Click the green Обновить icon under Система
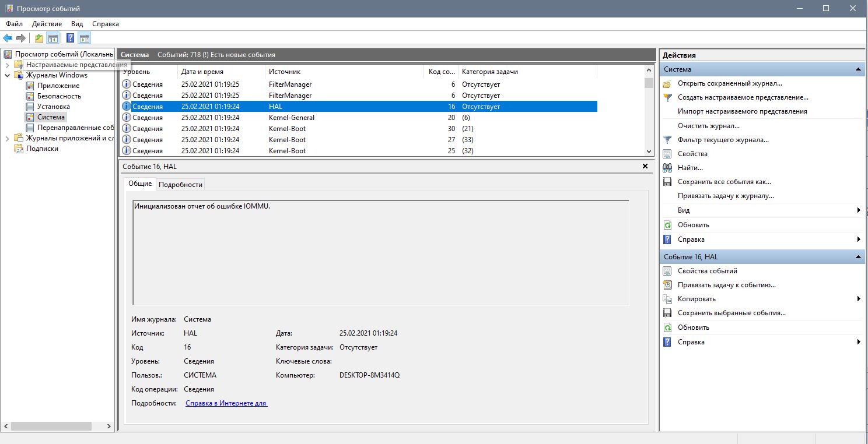 pos(667,225)
